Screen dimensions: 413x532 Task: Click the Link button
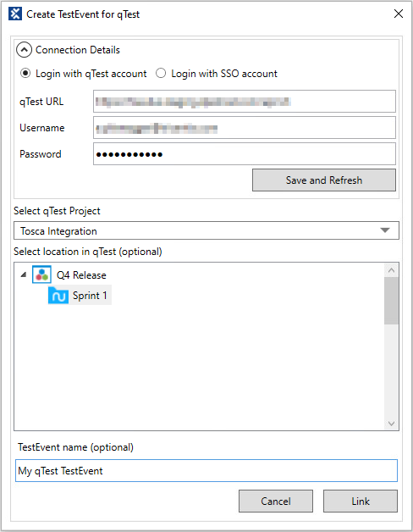click(x=360, y=502)
